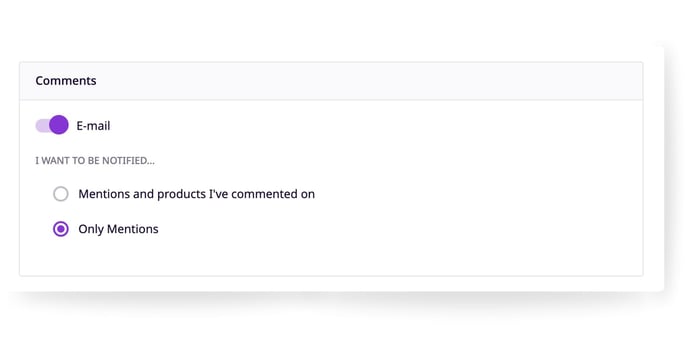Click the Comments section title

click(x=66, y=81)
